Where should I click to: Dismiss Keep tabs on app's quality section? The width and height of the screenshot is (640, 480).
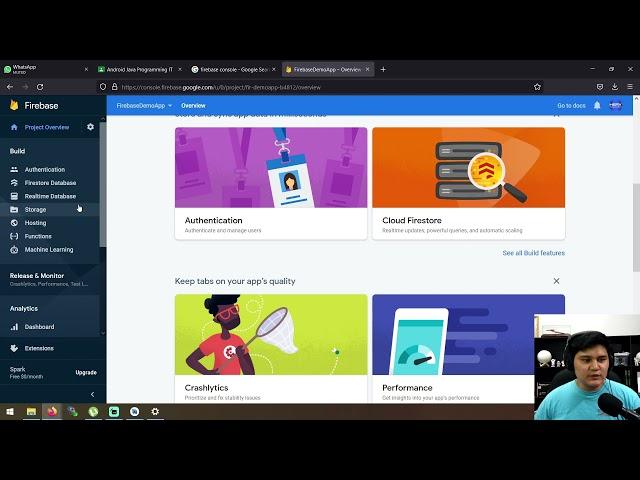click(556, 281)
